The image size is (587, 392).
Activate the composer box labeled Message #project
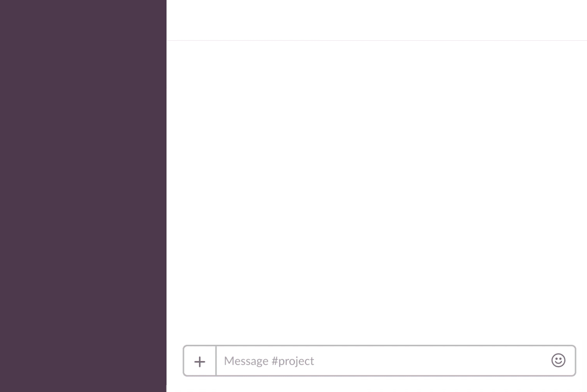pos(383,361)
